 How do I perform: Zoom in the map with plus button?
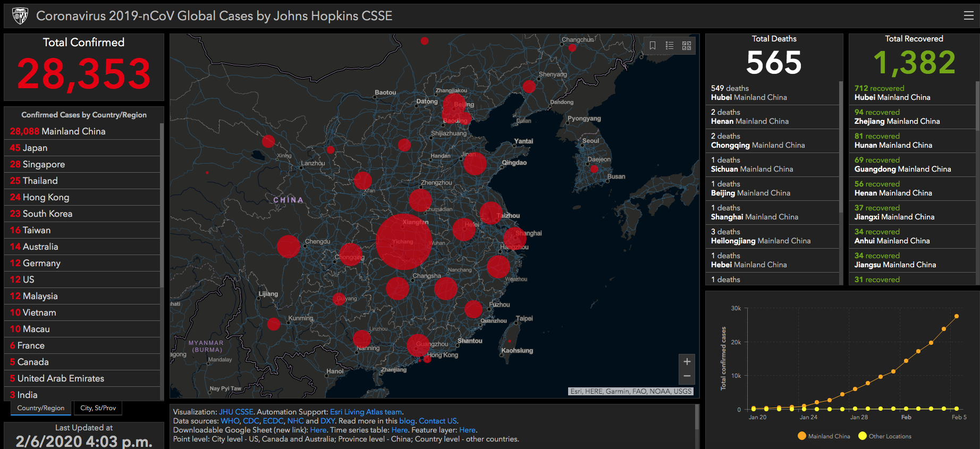click(x=687, y=362)
